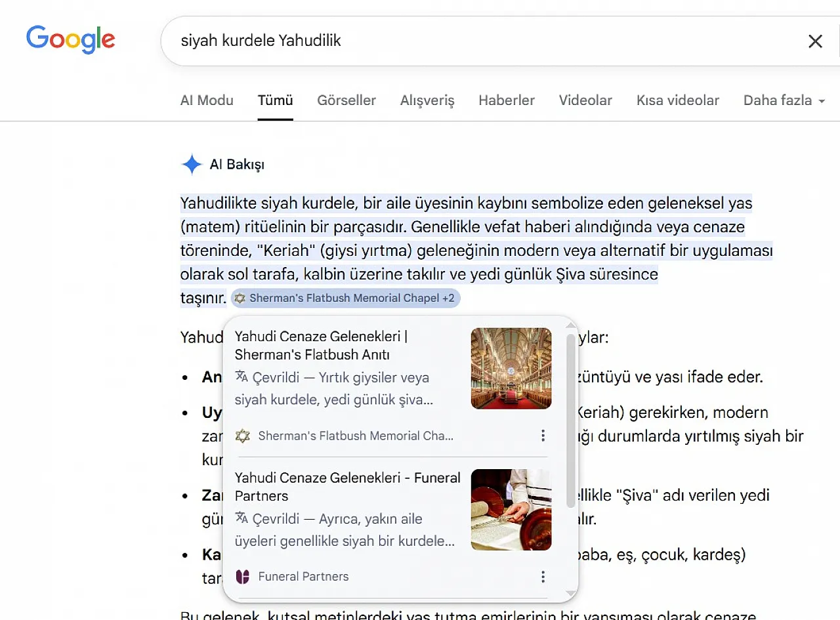Open three-dot menu for Funeral Partners source
Screen dimensions: 840x620
pyautogui.click(x=543, y=577)
